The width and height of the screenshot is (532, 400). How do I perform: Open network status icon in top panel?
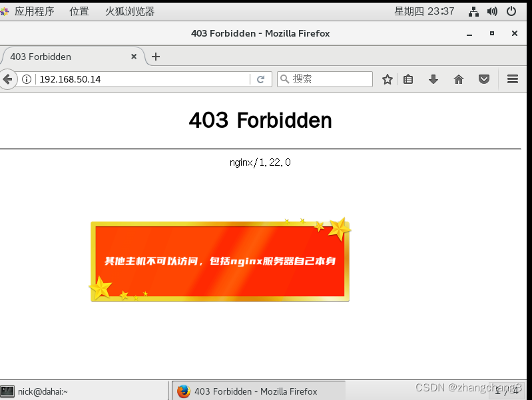coord(473,11)
